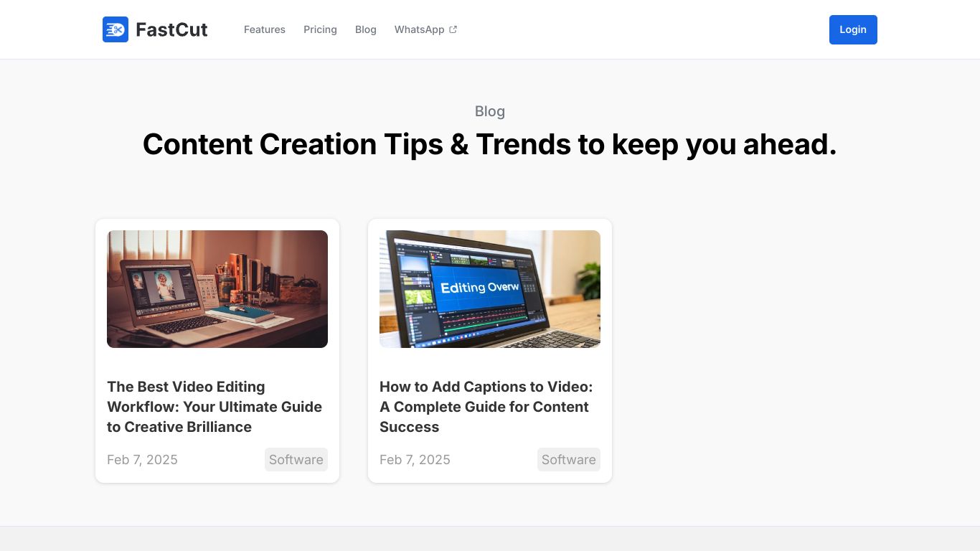Image resolution: width=980 pixels, height=551 pixels.
Task: Click the Software tag on the workflow post
Action: tap(296, 460)
